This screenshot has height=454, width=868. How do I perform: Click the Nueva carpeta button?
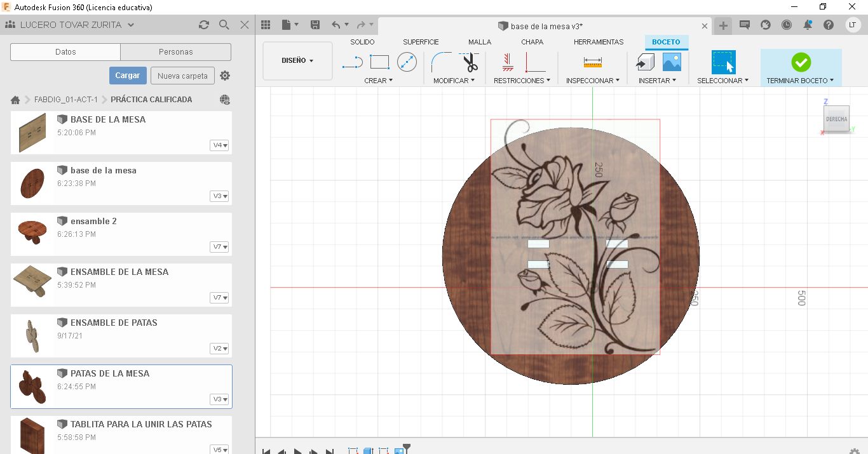point(182,76)
